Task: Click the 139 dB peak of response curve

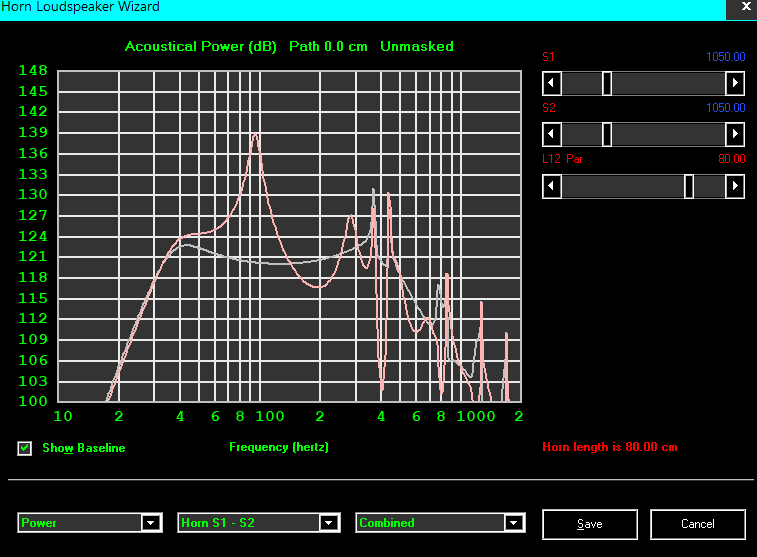Action: coord(255,135)
